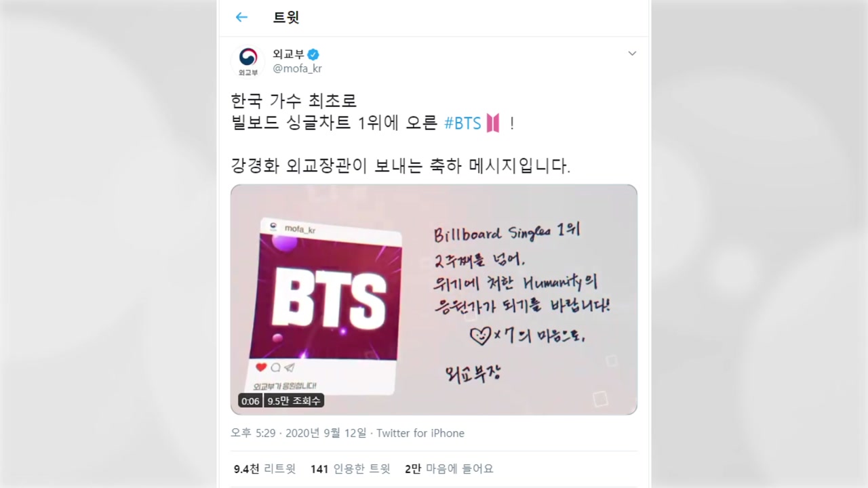Click the 트윗 header title
Image resolution: width=868 pixels, height=488 pixels.
(x=286, y=18)
